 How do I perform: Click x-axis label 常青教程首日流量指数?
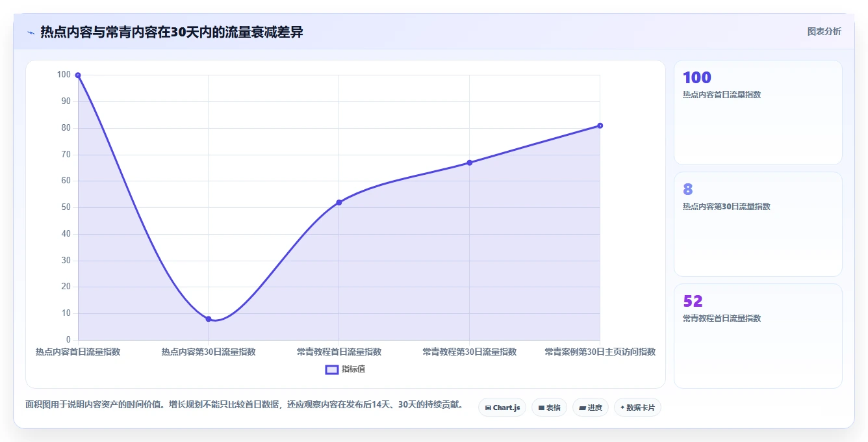[x=339, y=352]
